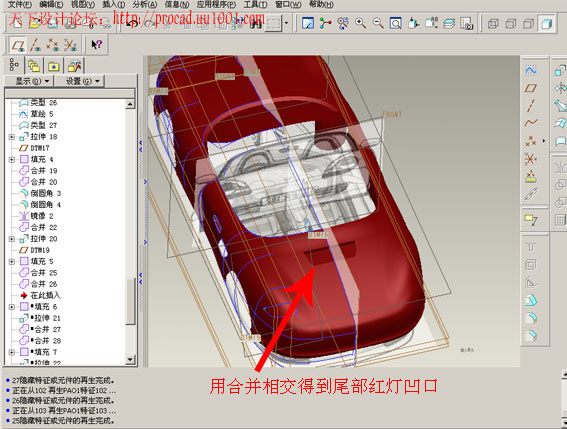
Task: Click the zoom out magnifier icon
Action: coord(378,24)
